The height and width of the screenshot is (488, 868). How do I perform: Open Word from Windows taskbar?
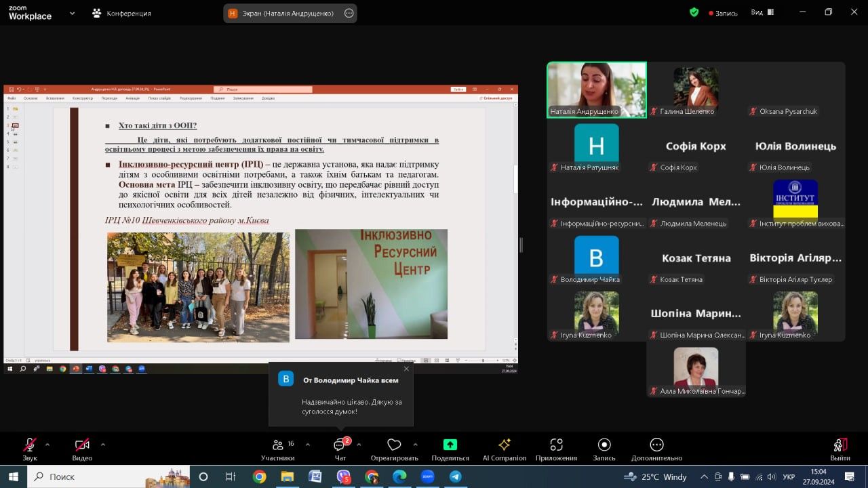point(315,476)
